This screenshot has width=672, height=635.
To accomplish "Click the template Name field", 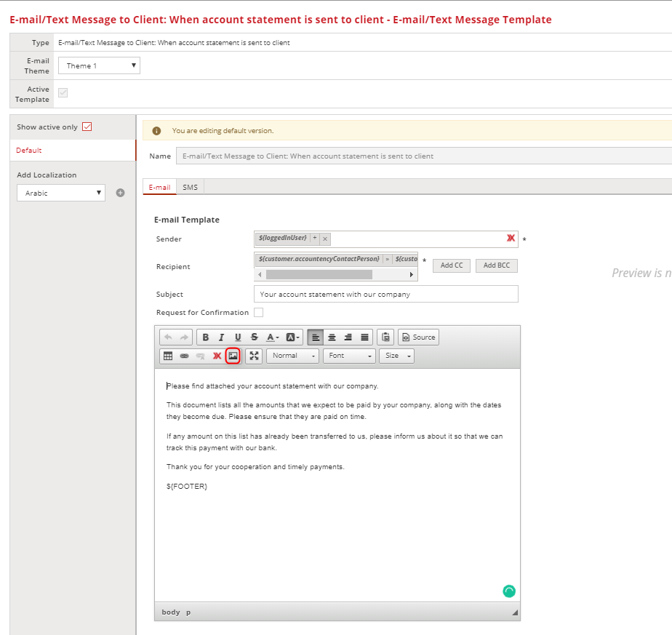I will 424,156.
